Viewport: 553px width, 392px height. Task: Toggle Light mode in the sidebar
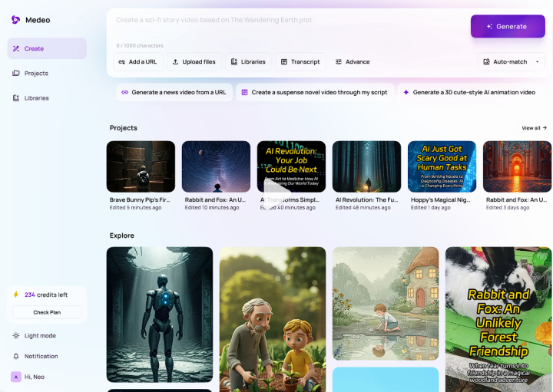(x=40, y=336)
